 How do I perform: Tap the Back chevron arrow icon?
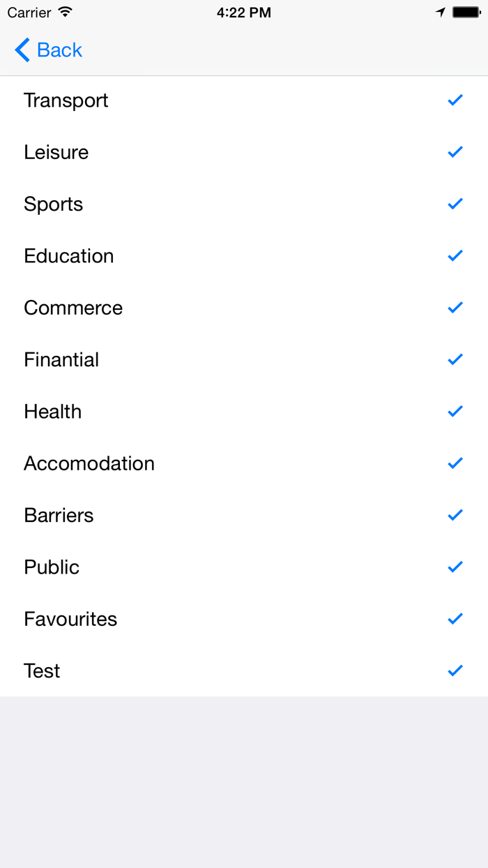click(x=22, y=50)
